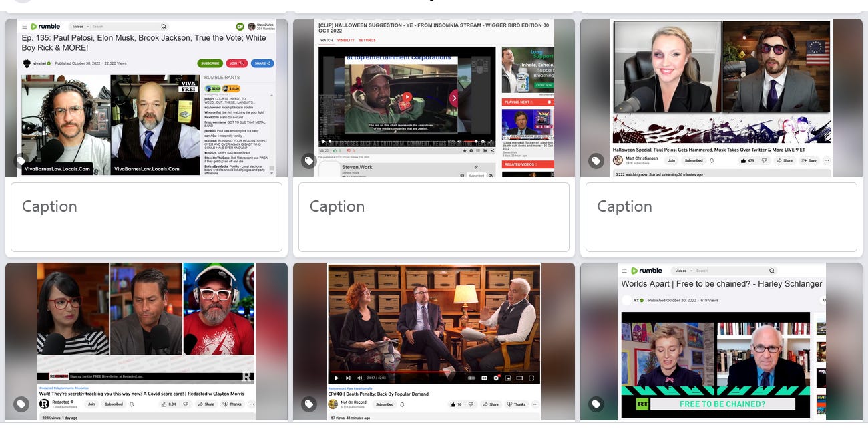Click the captions icon on the Death Penalty video

coord(485,378)
